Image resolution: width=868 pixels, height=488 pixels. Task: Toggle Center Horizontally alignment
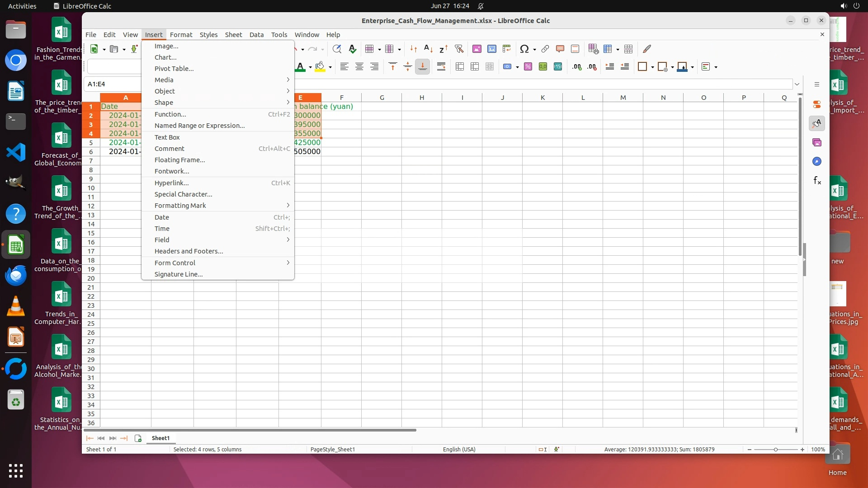point(359,67)
